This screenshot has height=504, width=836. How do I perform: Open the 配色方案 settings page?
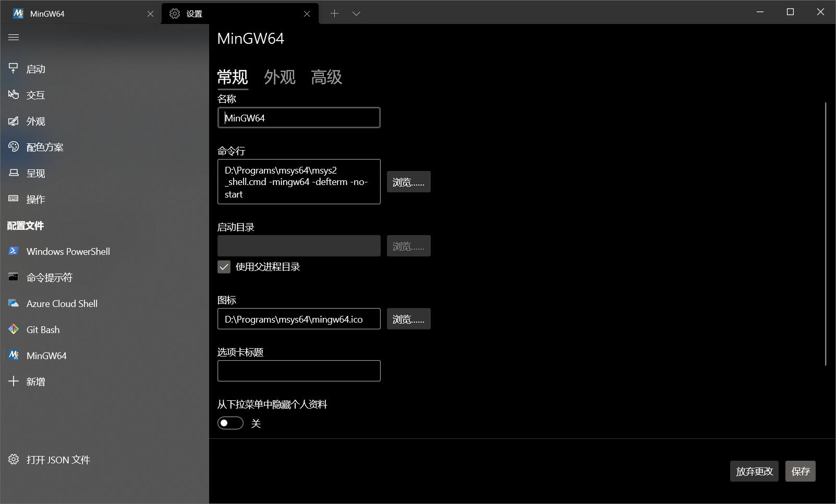click(x=104, y=147)
